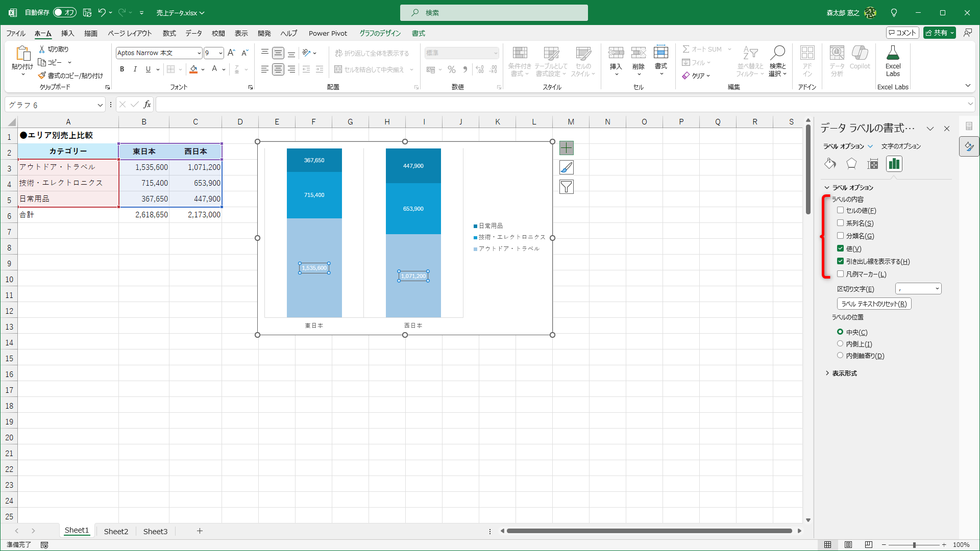Enable the 系列名 checkbox
Image resolution: width=980 pixels, height=551 pixels.
(x=840, y=223)
